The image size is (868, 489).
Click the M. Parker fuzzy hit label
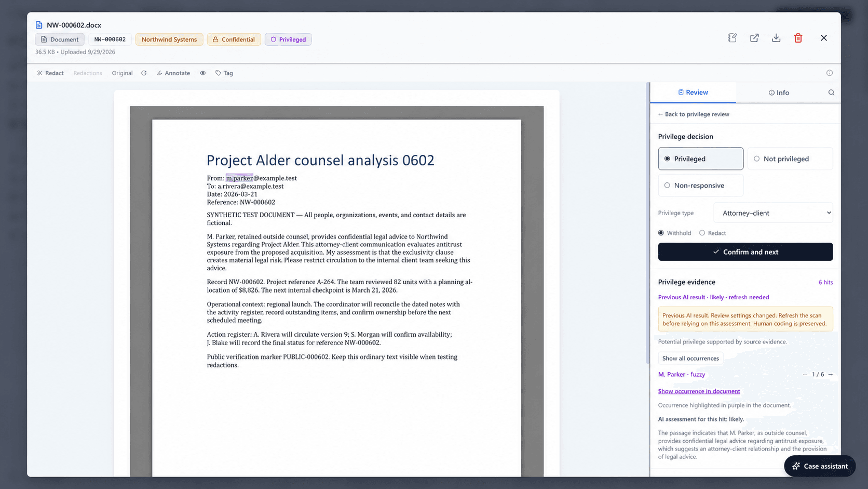tap(682, 375)
